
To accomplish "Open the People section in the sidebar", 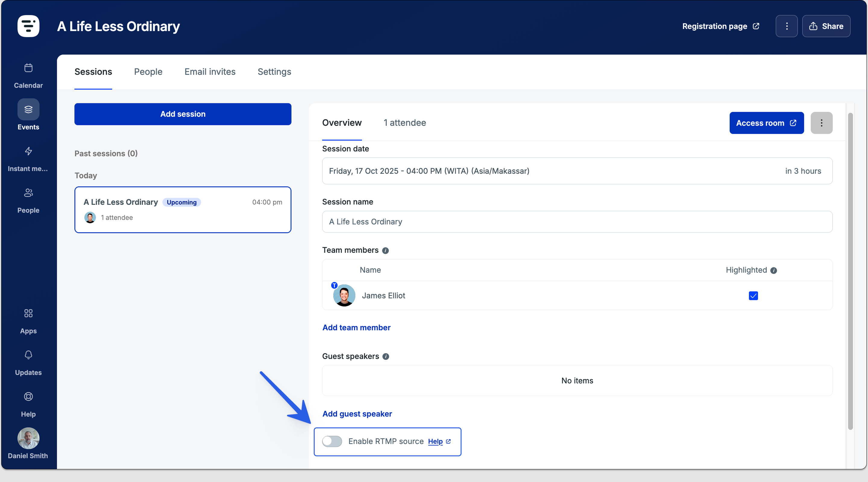I will (x=28, y=193).
